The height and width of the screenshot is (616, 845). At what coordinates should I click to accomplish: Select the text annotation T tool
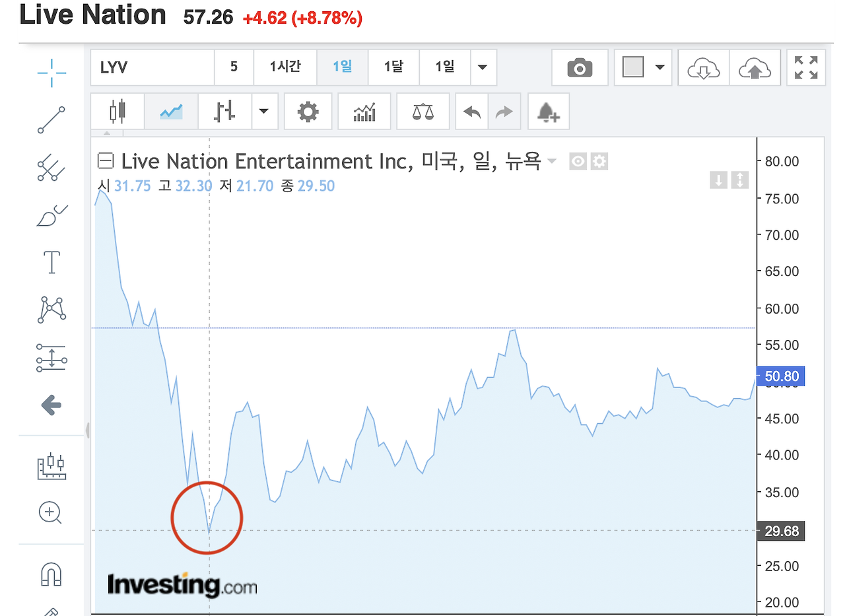coord(51,262)
